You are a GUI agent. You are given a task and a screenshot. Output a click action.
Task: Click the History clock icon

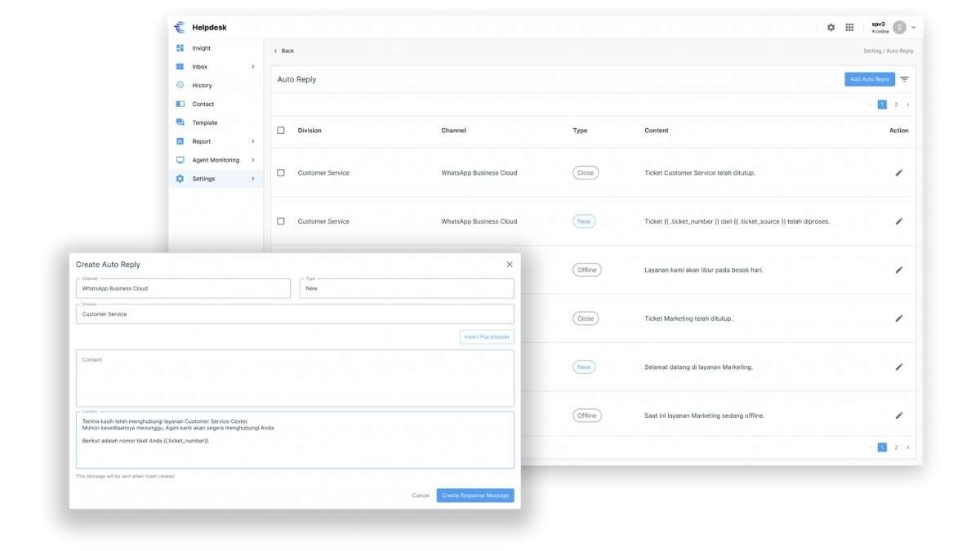[180, 85]
